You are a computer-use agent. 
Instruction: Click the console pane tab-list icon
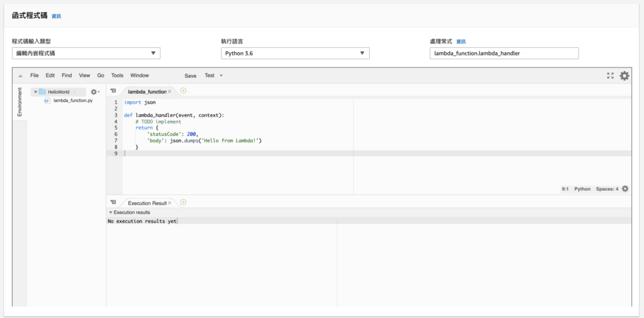[113, 203]
